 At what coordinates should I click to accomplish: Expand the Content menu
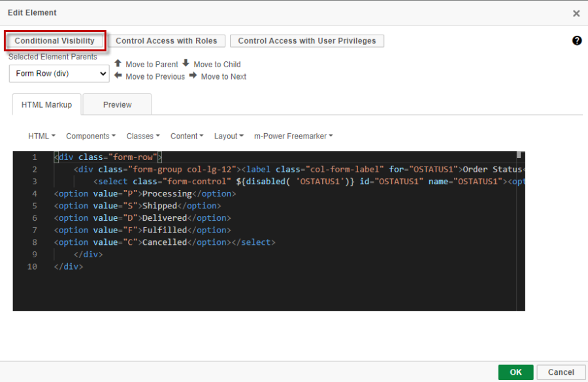(x=187, y=136)
